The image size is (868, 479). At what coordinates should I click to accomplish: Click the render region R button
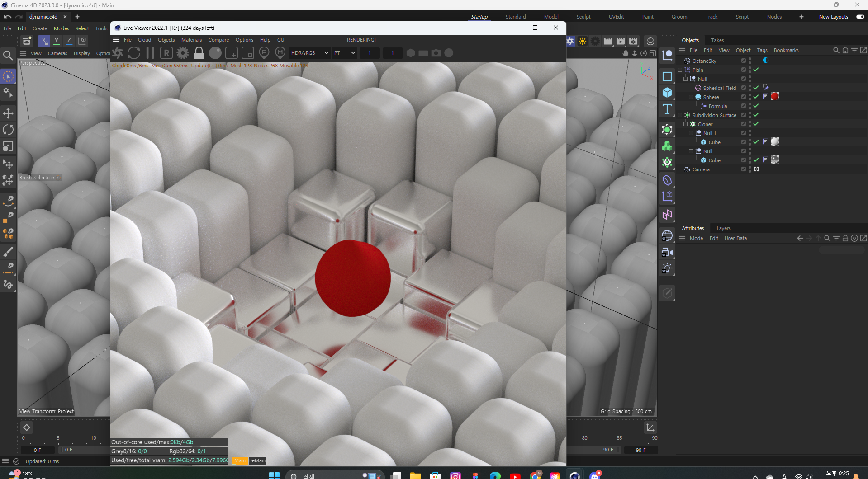coord(166,53)
